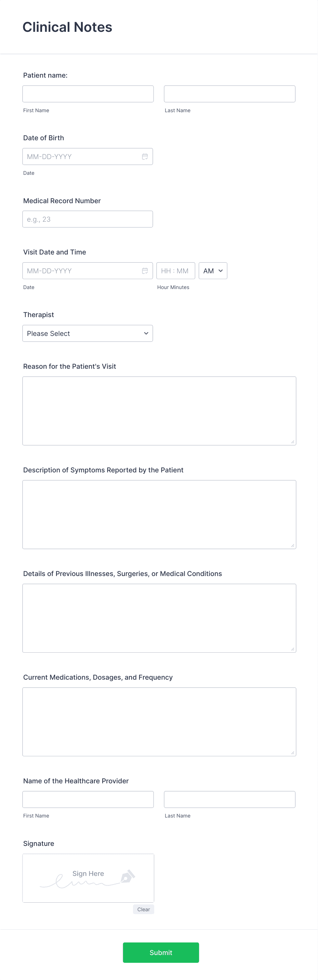Click the patient First Name field
Screen dimensions: 318x980
[88, 94]
